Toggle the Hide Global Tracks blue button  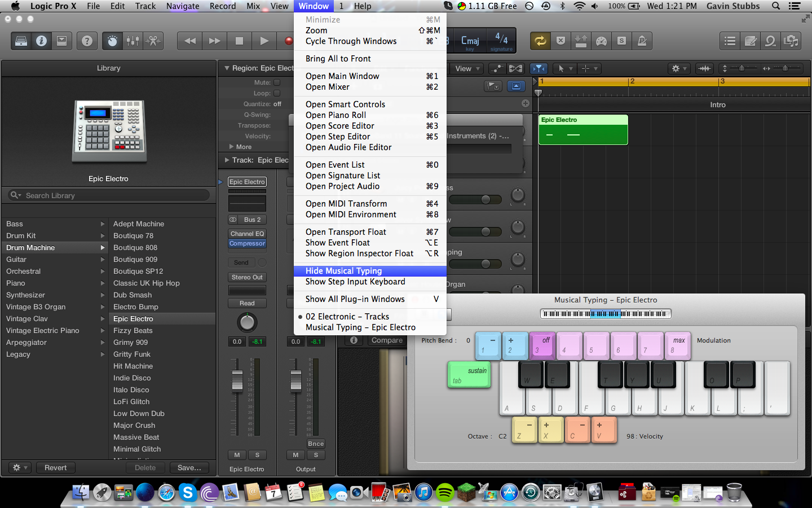516,86
